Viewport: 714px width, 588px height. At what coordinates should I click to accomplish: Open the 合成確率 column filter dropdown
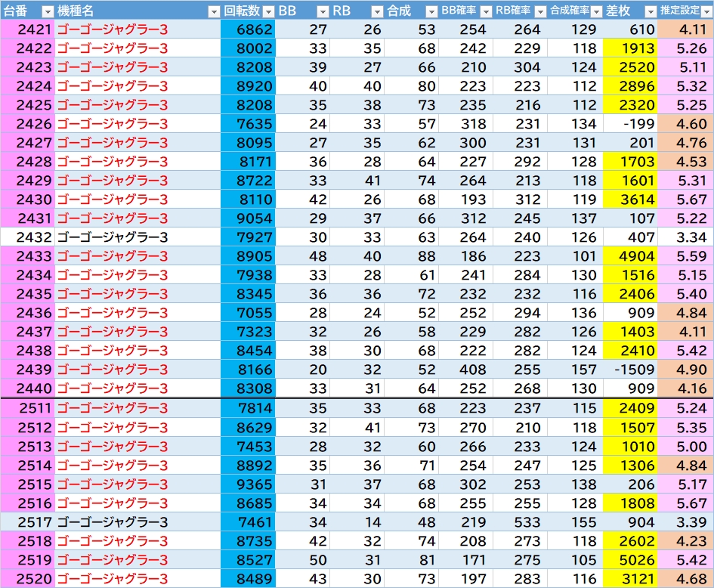click(x=596, y=11)
